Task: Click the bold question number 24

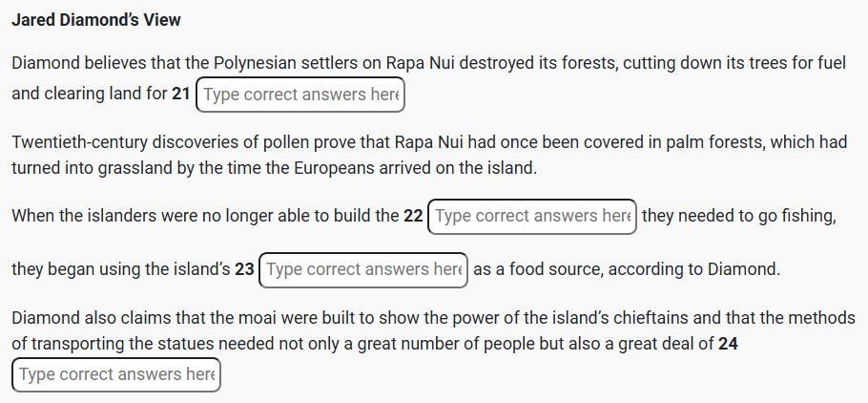Action: pos(728,343)
